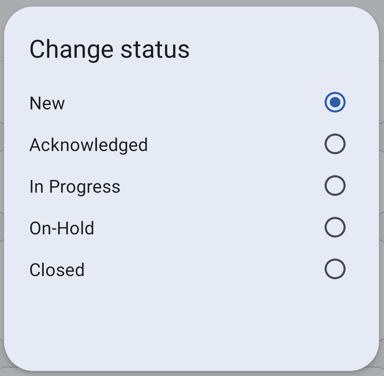384x376 pixels.
Task: Click the "In Progress" label text
Action: [x=75, y=187]
